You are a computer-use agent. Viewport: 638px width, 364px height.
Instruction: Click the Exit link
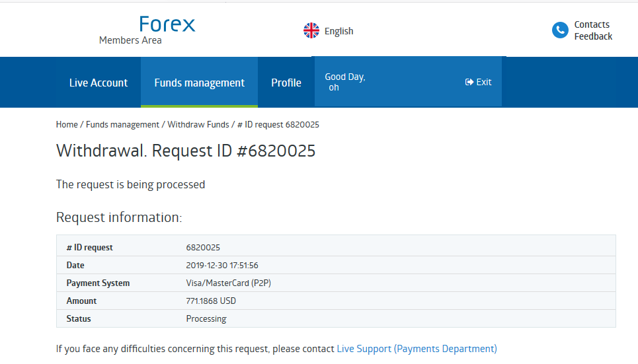pos(484,82)
